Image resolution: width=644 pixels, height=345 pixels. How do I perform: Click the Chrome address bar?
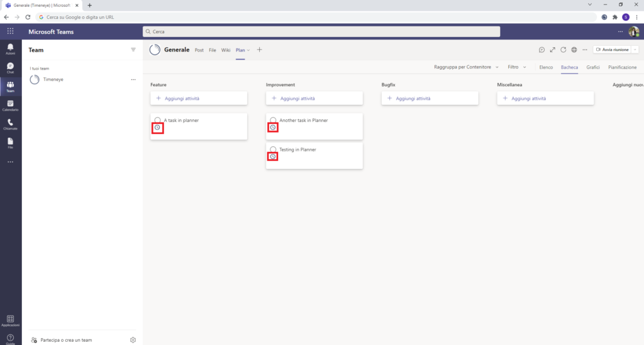pyautogui.click(x=316, y=17)
